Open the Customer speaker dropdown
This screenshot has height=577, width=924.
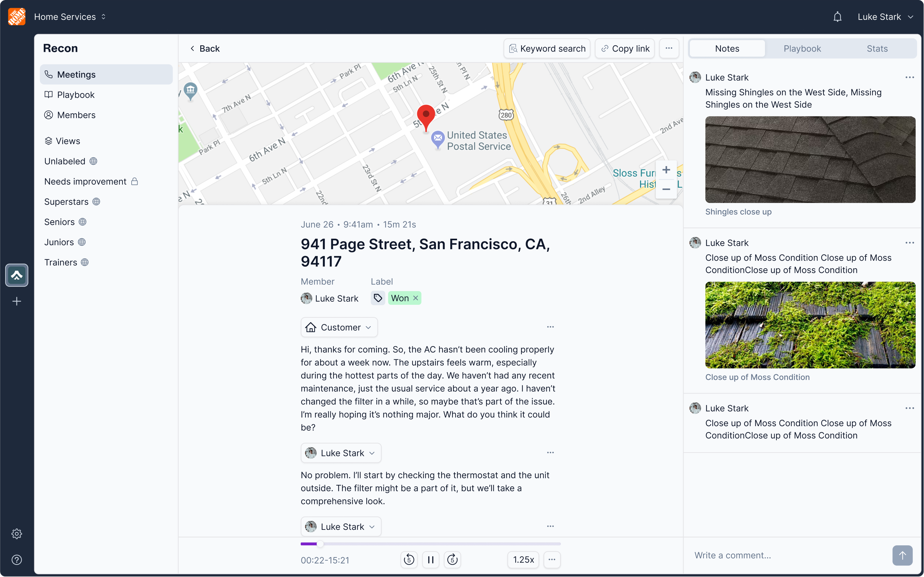[x=339, y=327]
